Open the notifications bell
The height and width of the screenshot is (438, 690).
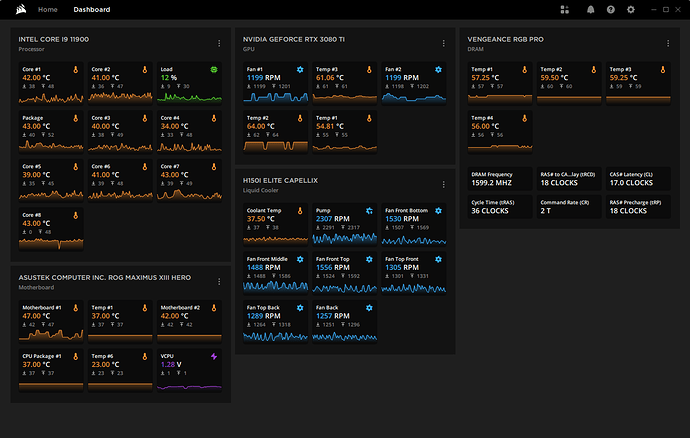tap(591, 10)
